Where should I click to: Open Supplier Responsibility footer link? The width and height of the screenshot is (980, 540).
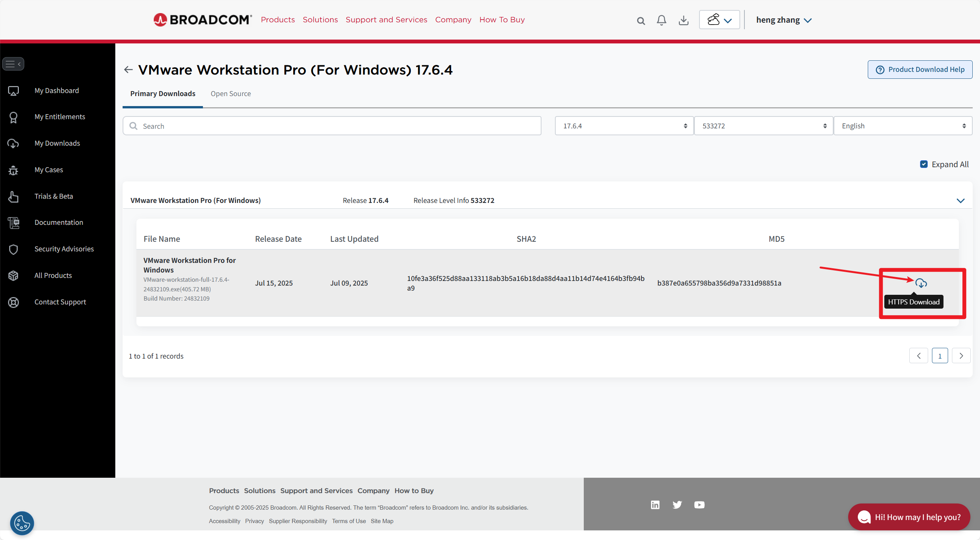click(x=298, y=521)
